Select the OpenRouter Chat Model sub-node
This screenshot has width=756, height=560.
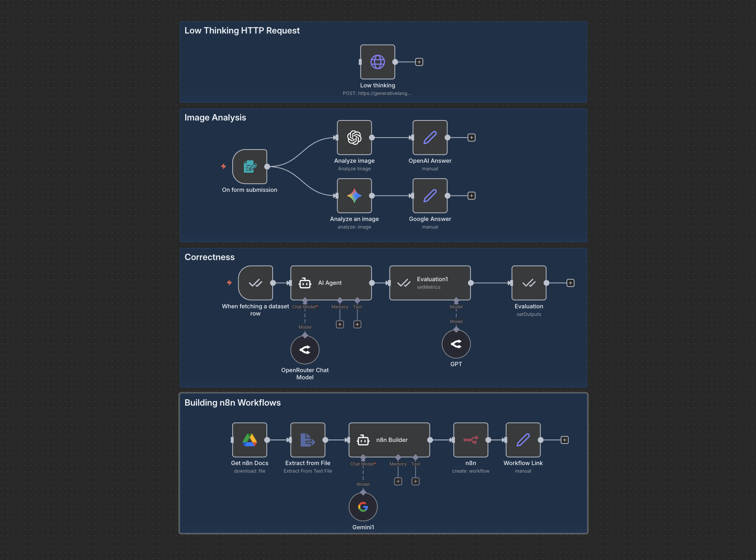pos(305,350)
